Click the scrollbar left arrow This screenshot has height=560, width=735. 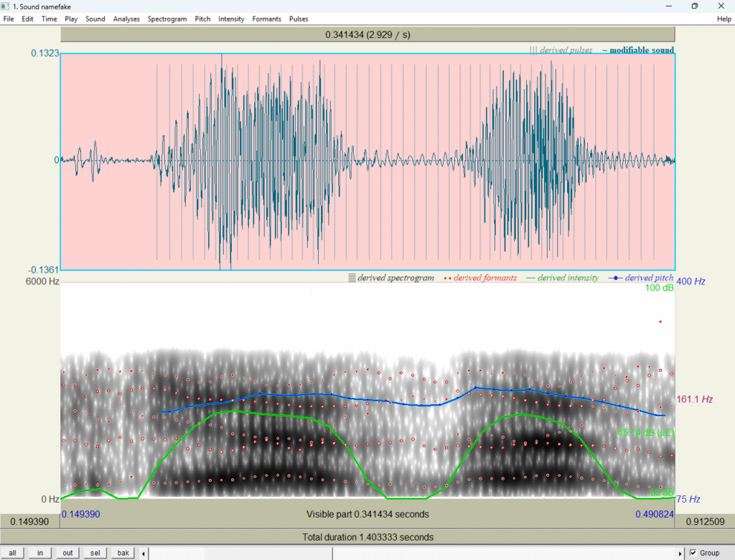(144, 554)
